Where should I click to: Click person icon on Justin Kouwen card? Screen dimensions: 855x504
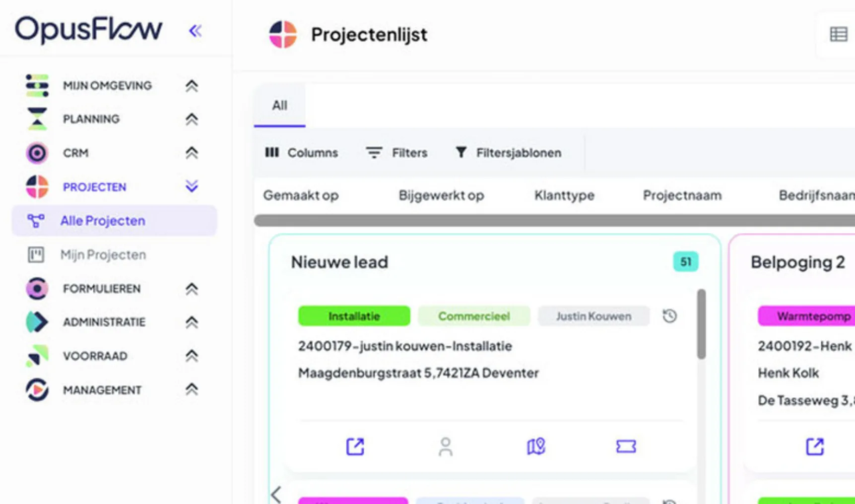click(446, 446)
